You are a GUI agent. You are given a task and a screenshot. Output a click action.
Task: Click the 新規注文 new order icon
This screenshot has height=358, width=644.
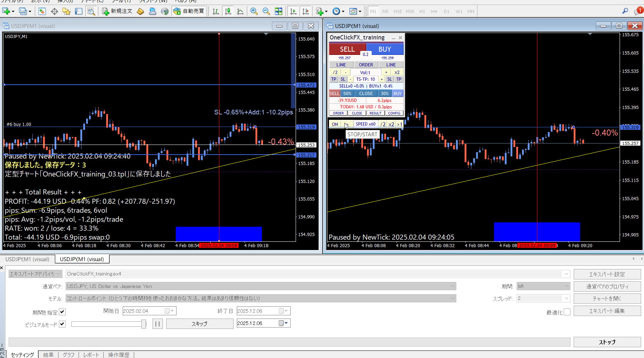click(117, 11)
